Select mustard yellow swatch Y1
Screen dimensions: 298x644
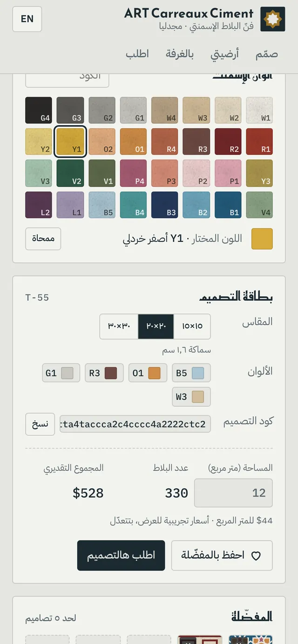(70, 142)
